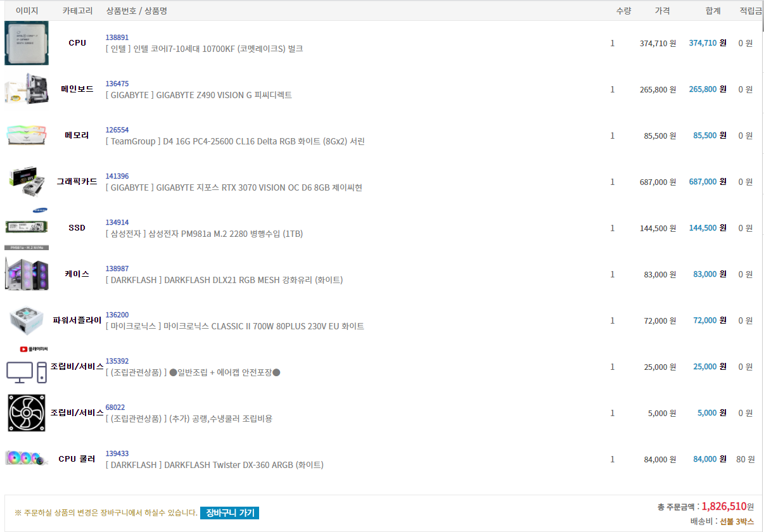
Task: Open product number 68022 link
Action: [115, 407]
